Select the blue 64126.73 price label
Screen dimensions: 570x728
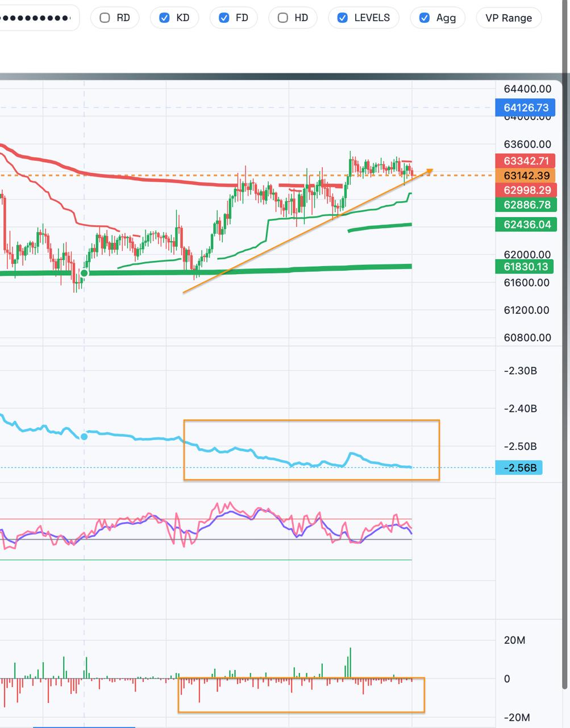526,107
